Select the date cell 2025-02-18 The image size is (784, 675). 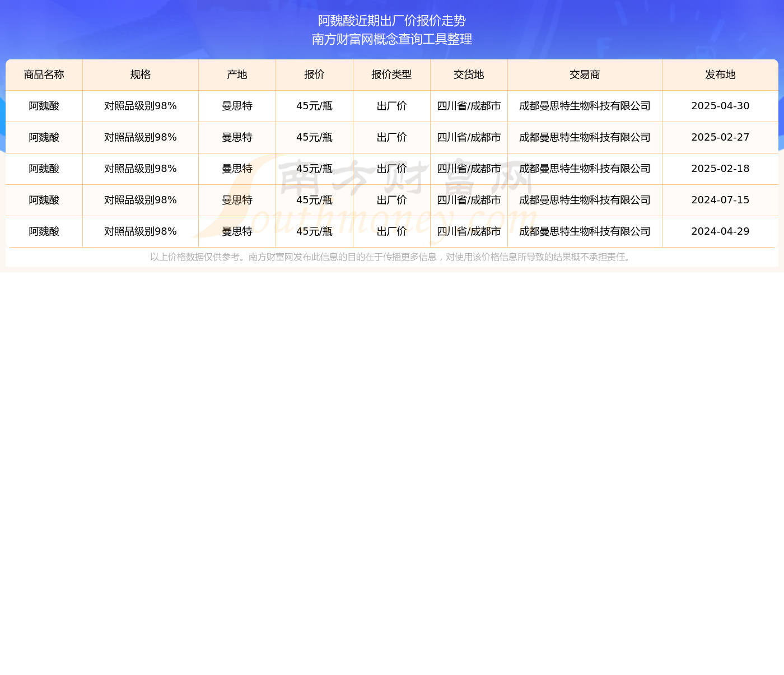coord(720,169)
